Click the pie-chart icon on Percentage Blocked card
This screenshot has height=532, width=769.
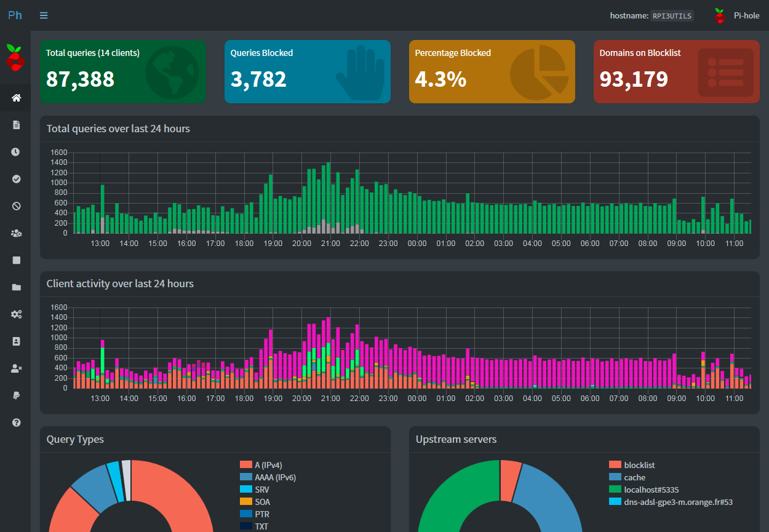pyautogui.click(x=540, y=73)
